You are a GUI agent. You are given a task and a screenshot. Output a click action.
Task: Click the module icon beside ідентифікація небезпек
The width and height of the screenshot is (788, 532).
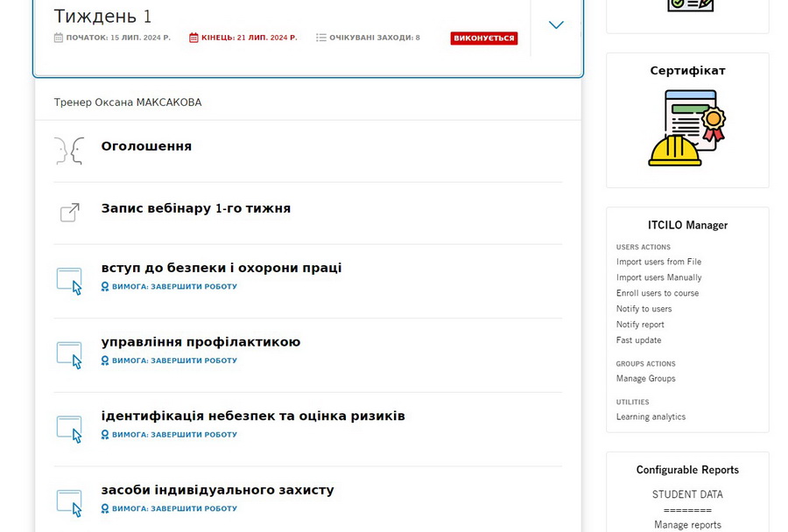[x=70, y=428]
